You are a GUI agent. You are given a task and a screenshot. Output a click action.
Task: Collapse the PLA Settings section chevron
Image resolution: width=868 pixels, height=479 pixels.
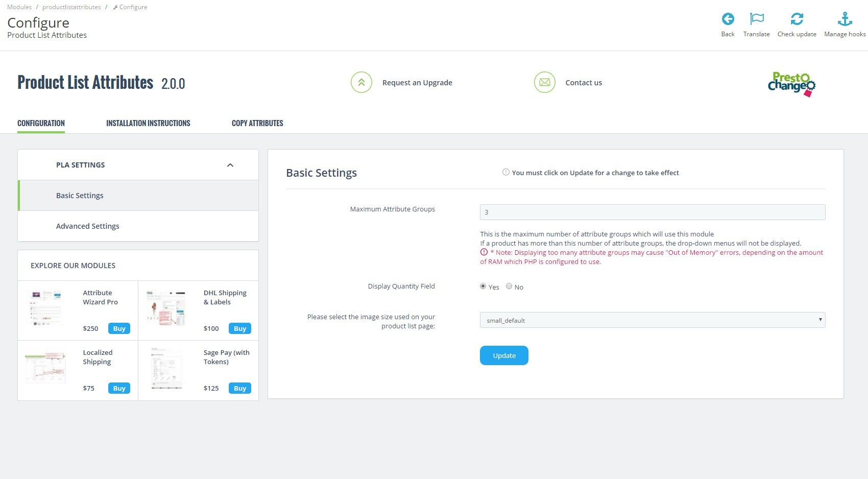click(x=230, y=165)
